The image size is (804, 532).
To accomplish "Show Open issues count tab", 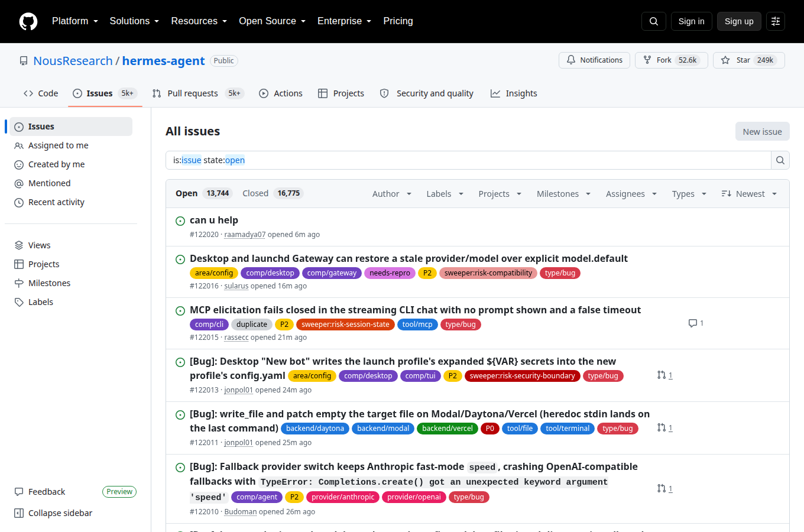I will pos(203,193).
